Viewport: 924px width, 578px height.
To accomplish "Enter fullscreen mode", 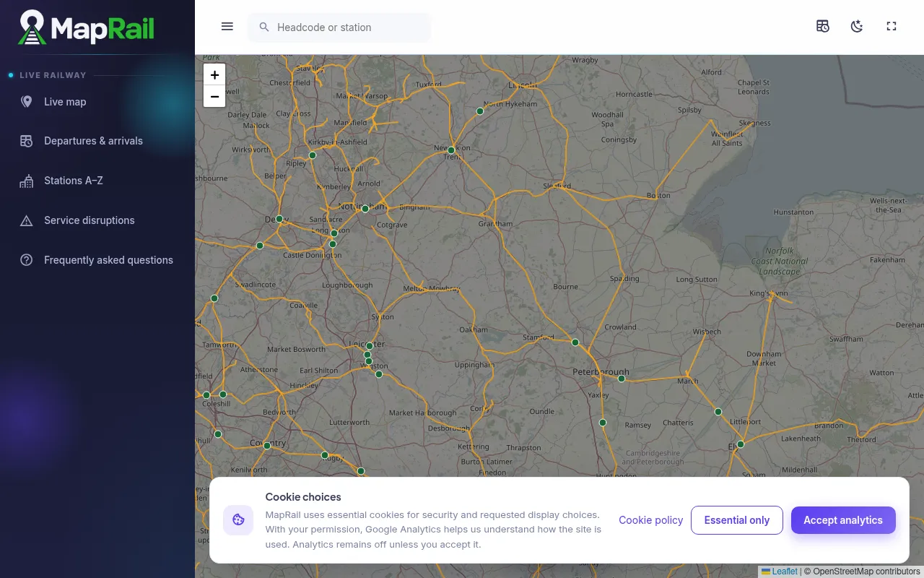I will pos(892,27).
